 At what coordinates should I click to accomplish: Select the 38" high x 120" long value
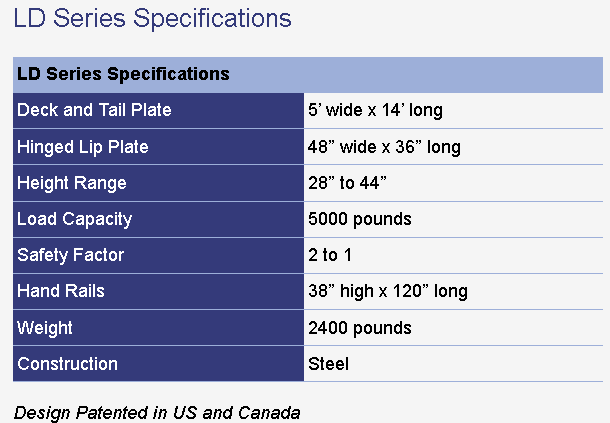(388, 291)
